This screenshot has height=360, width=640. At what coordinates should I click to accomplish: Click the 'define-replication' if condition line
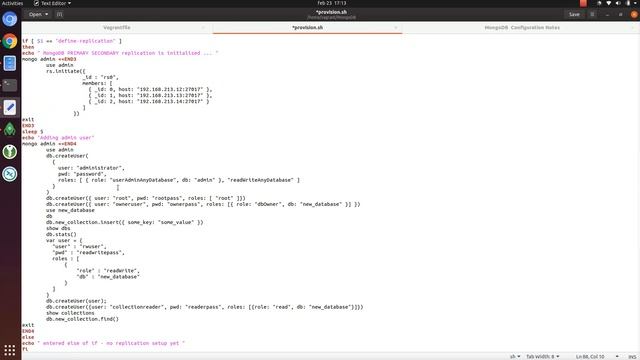(x=72, y=41)
